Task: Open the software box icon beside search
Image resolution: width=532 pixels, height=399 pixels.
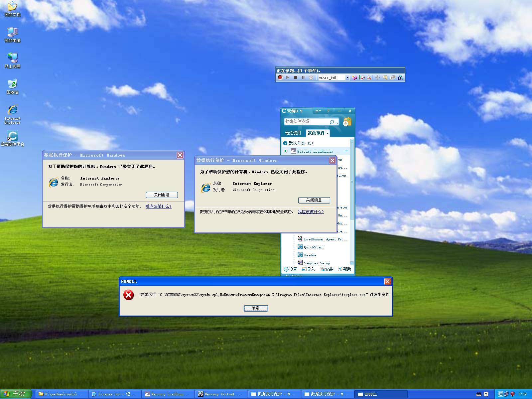Action: click(x=347, y=122)
